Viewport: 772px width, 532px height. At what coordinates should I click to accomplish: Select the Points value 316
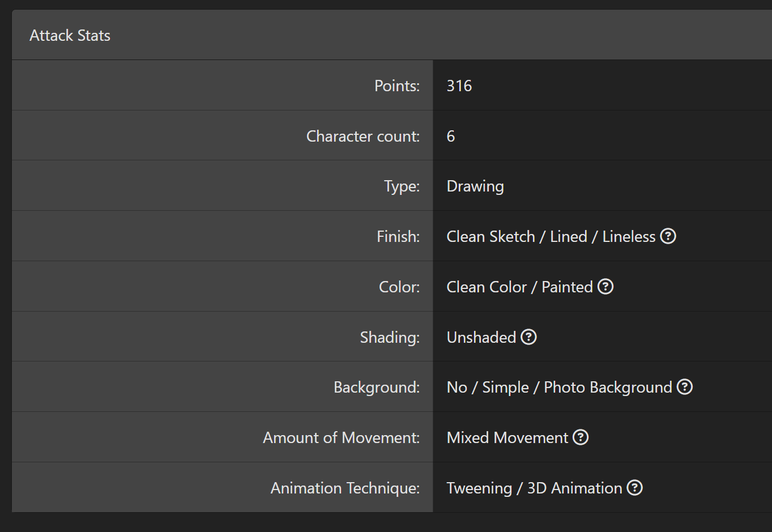pos(459,86)
